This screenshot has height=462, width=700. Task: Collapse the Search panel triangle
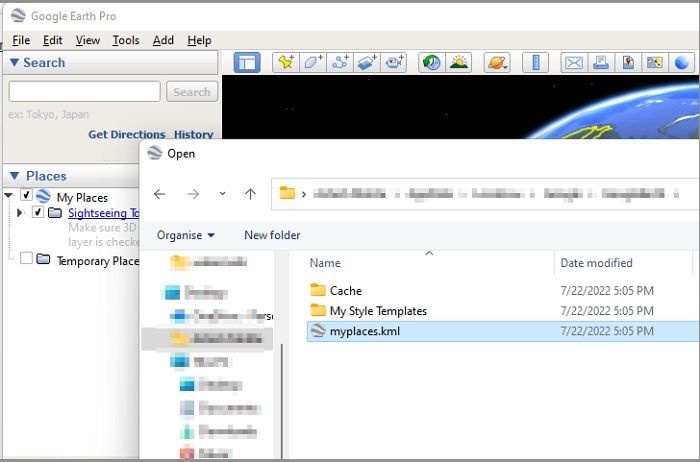14,62
